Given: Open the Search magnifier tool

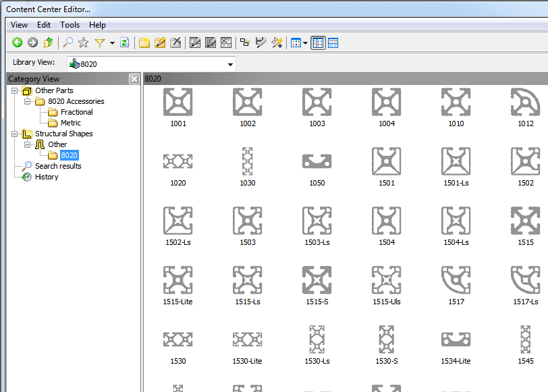Looking at the screenshot, I should click(67, 43).
